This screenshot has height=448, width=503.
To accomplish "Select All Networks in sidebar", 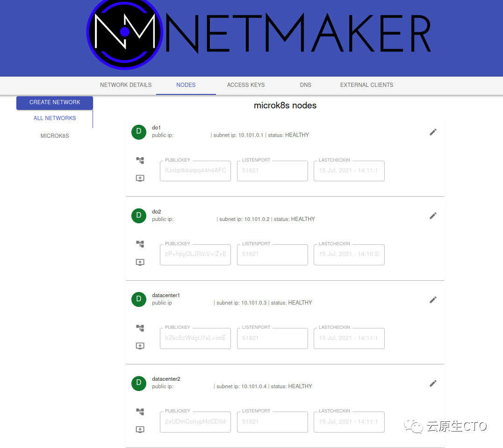I will (x=55, y=118).
